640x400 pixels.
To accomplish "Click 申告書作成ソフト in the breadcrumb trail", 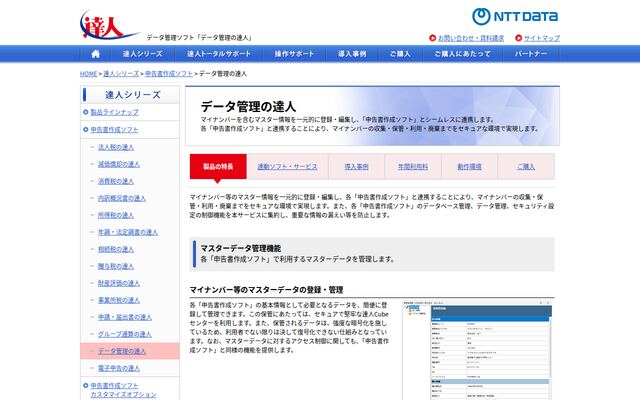I will [x=169, y=74].
